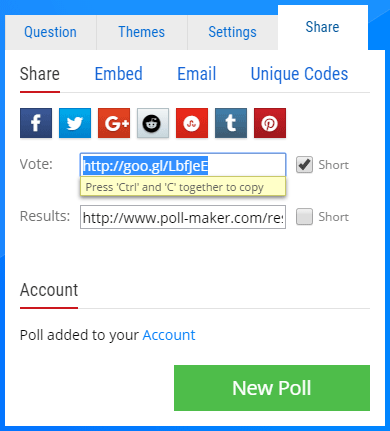Go to Unique Codes sub-tab
The width and height of the screenshot is (390, 431).
[299, 74]
